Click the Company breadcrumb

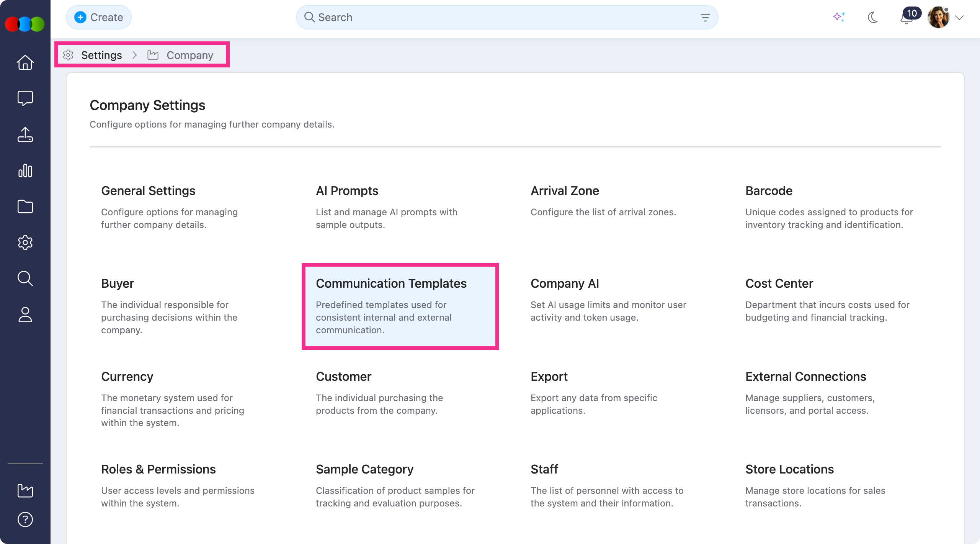point(190,55)
